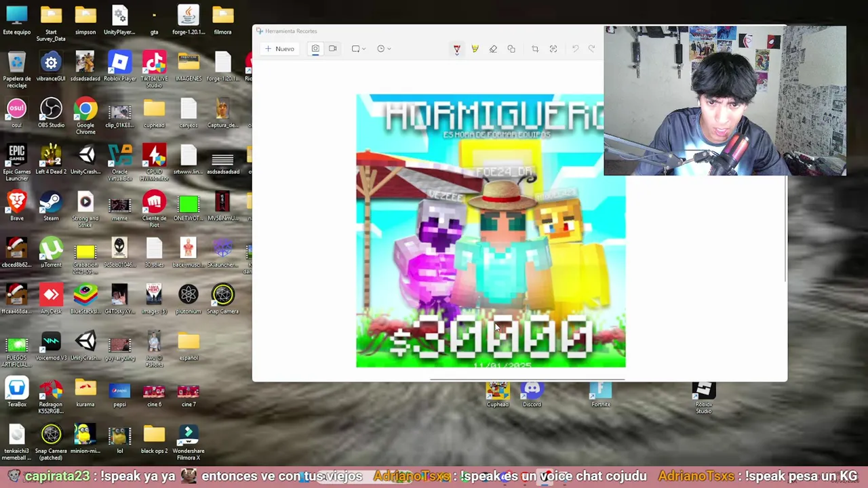This screenshot has height=488, width=868.
Task: Select the forge-1.20.1 Java file
Action: (189, 20)
